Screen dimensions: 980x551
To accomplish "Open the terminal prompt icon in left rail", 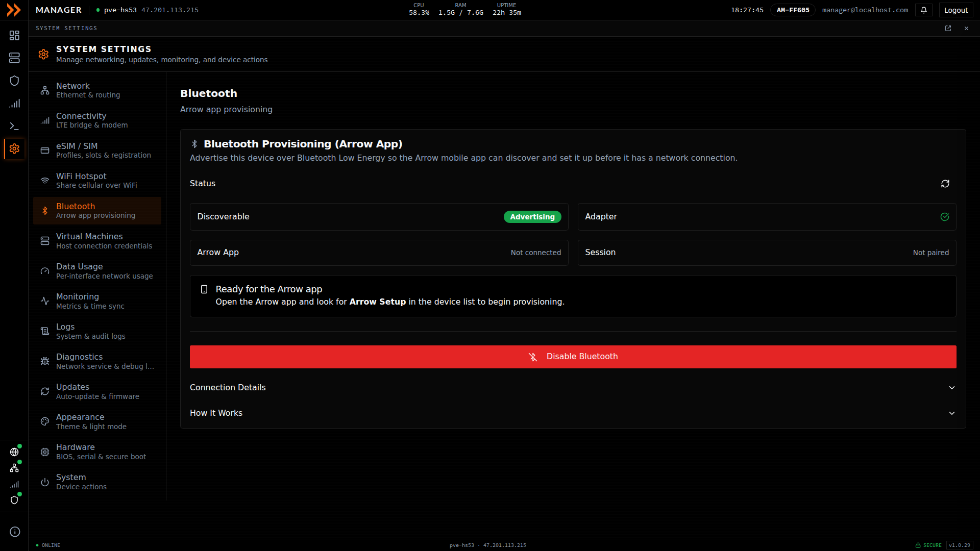I will tap(14, 126).
